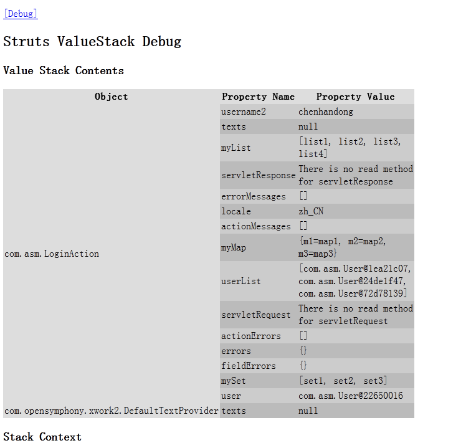Screen dimensions: 476x448
Task: Click the Stack Context heading
Action: pos(42,437)
